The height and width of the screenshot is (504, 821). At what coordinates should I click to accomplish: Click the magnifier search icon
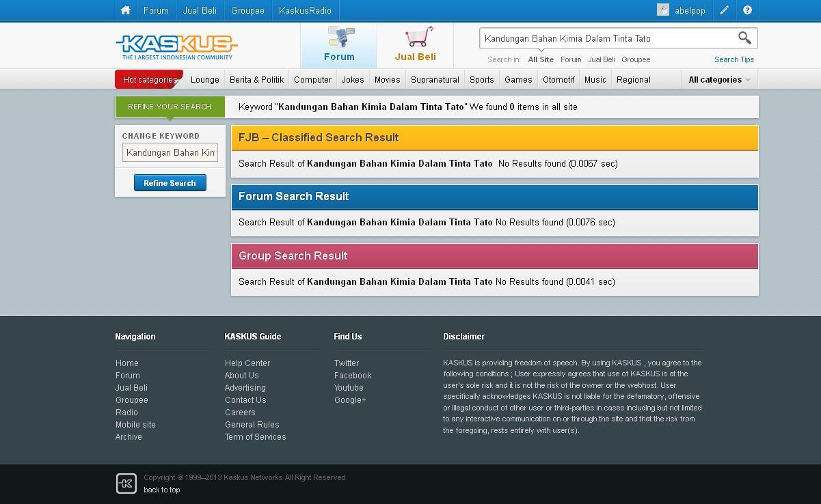click(744, 38)
